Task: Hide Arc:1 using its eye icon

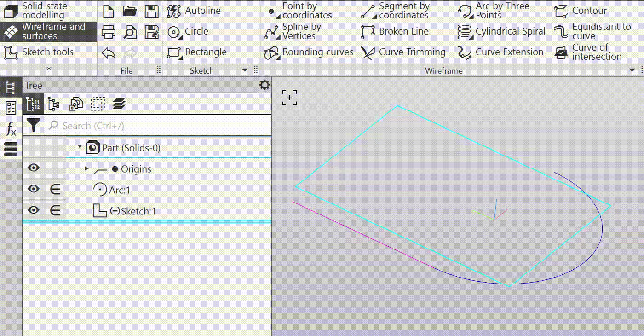Action: coord(33,189)
